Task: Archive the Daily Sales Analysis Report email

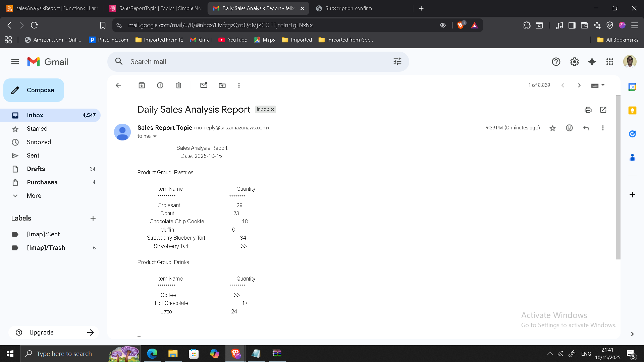Action: [x=142, y=85]
